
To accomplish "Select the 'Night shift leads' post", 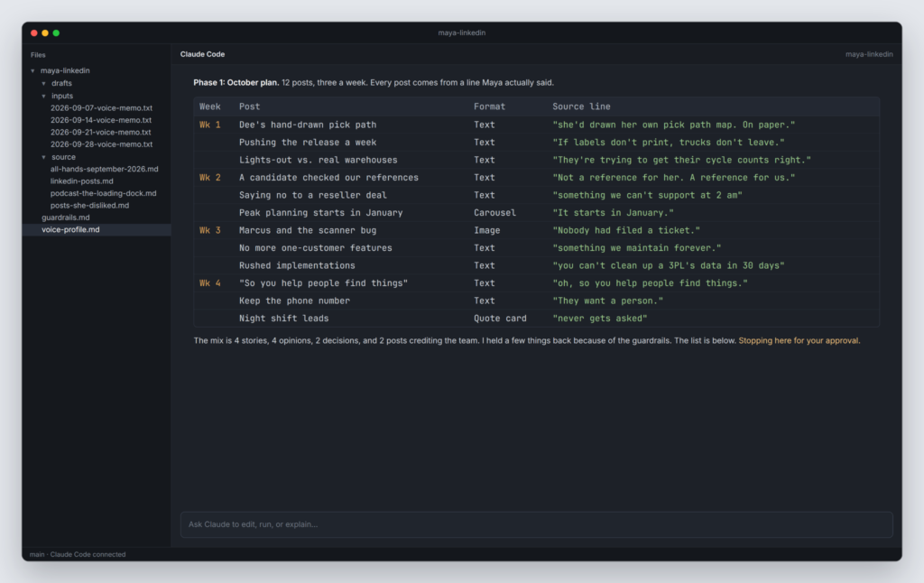I will 283,319.
